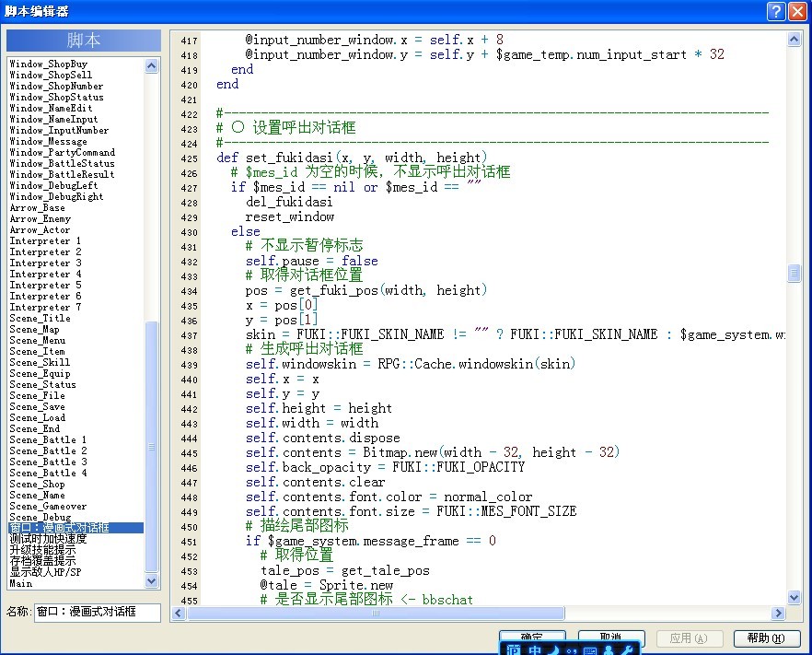The image size is (812, 655).
Task: Open the IME soft keyboard icon
Action: point(589,650)
